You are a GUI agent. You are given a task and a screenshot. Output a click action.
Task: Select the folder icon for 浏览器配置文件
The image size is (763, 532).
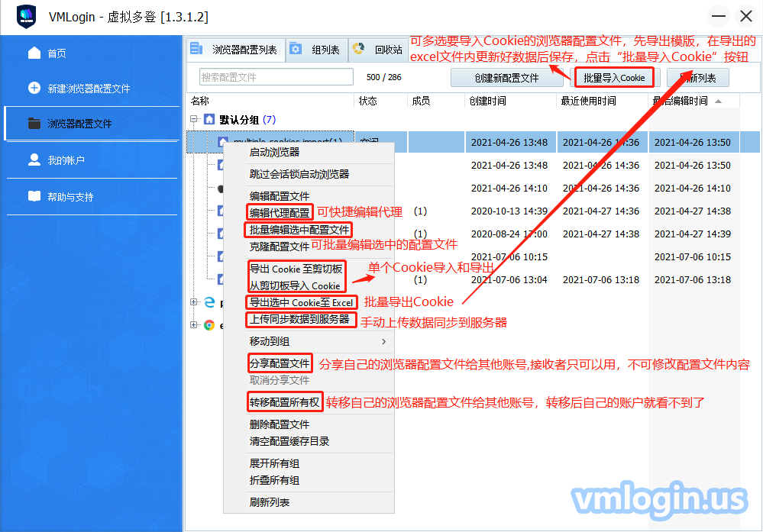34,124
